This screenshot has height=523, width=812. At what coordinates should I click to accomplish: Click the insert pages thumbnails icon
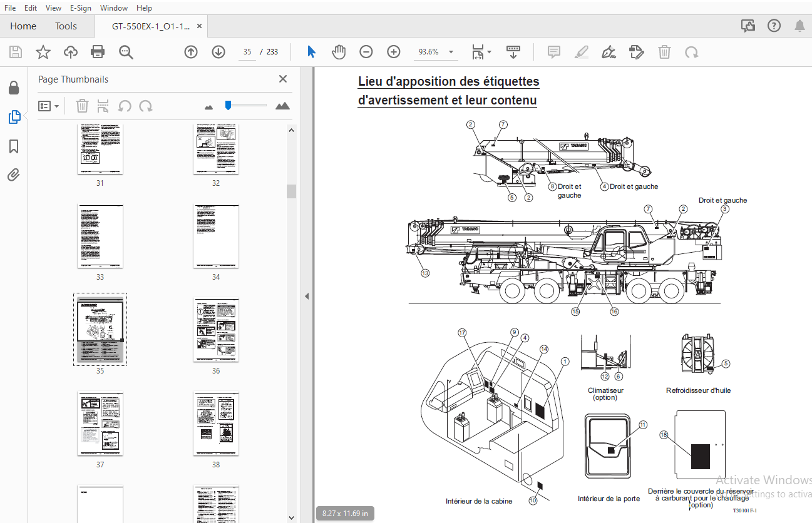point(103,106)
